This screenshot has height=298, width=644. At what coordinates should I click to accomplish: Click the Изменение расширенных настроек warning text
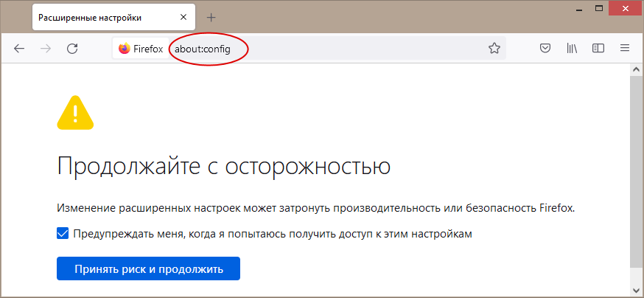(x=316, y=208)
